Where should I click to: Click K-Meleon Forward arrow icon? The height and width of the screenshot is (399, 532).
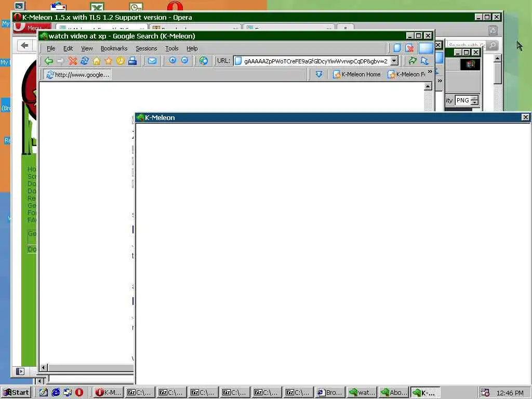pos(60,61)
